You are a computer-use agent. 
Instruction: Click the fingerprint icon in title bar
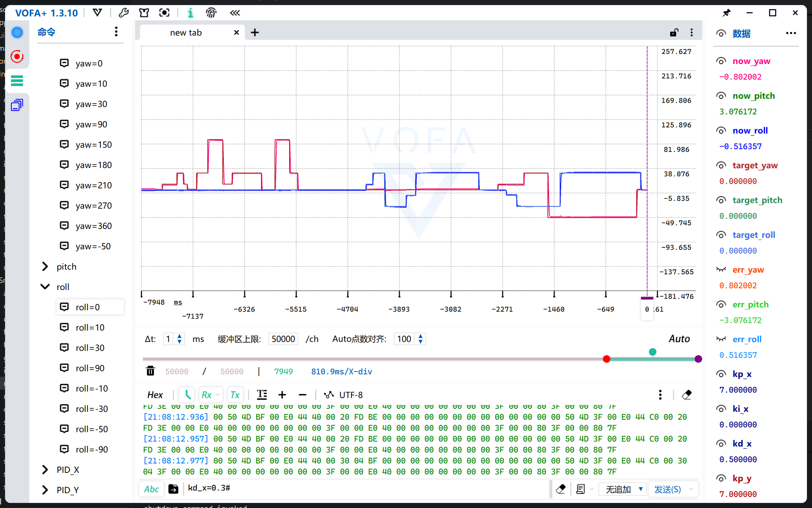(x=211, y=13)
